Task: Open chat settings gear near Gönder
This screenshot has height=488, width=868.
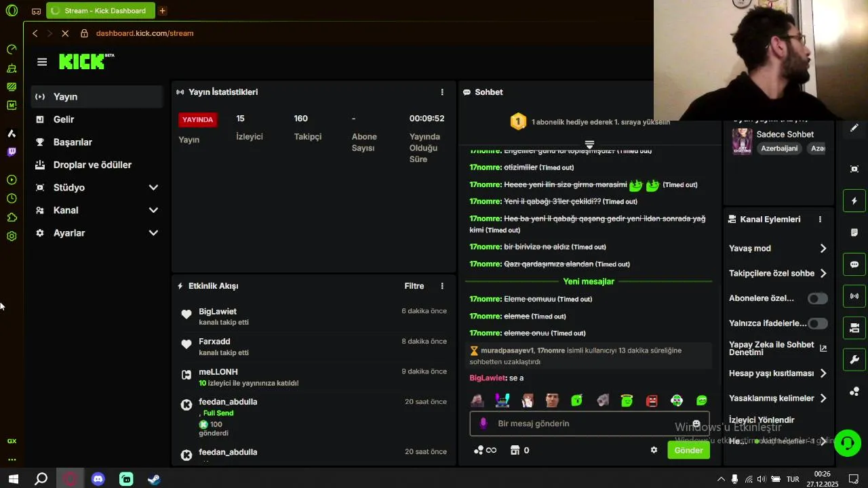Action: click(654, 450)
